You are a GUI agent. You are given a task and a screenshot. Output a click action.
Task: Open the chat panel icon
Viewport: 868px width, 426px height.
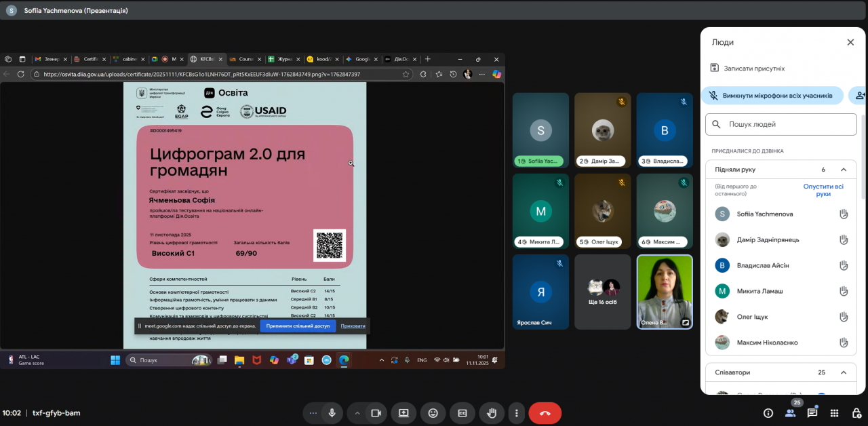click(x=812, y=412)
